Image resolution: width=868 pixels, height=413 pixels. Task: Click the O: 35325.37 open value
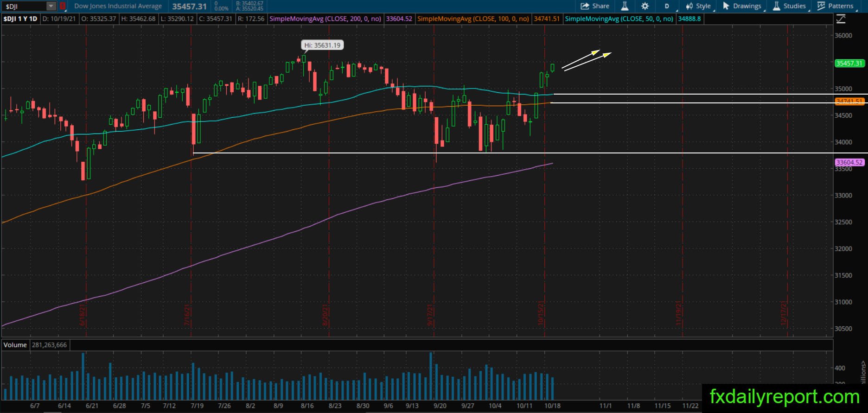[99, 19]
